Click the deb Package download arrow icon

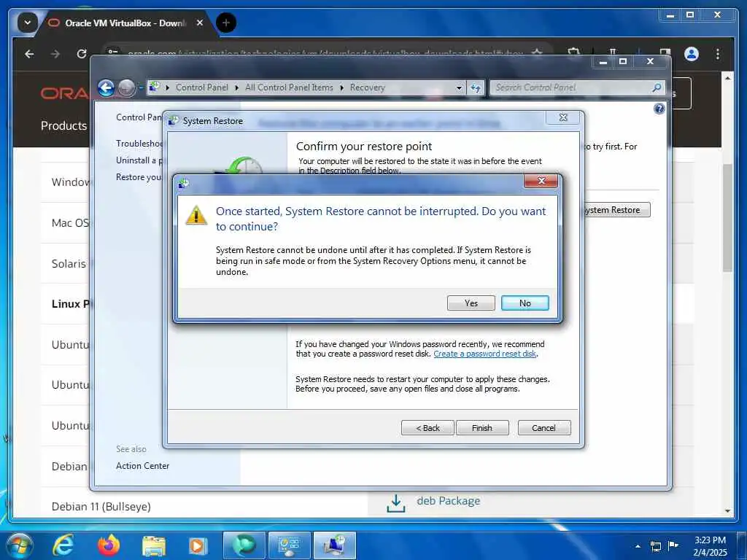click(396, 503)
